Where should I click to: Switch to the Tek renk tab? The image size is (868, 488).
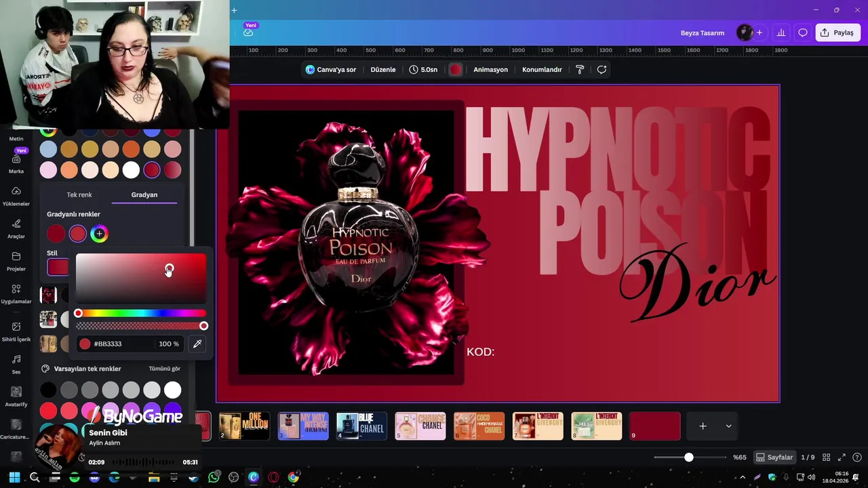pos(79,195)
